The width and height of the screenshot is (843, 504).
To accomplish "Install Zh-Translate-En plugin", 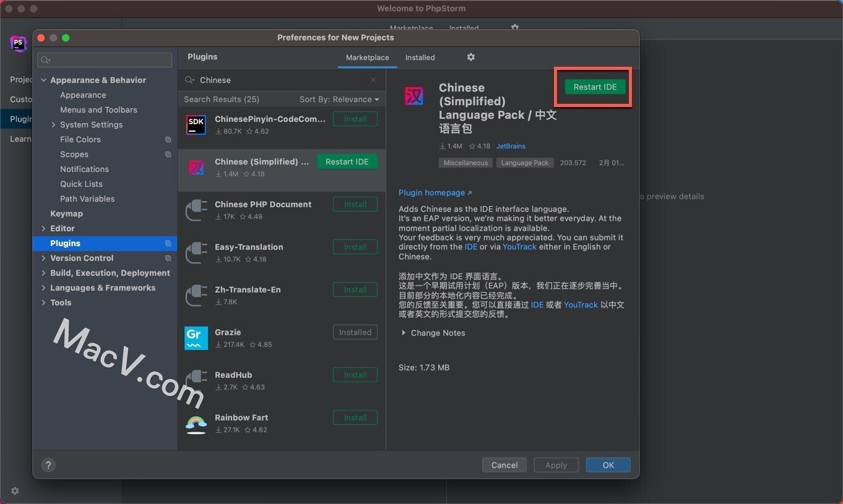I will (355, 289).
